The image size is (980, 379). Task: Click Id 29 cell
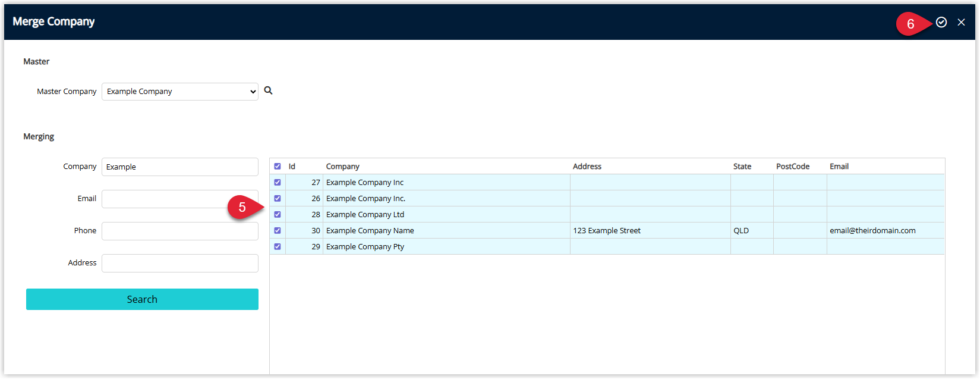[304, 247]
